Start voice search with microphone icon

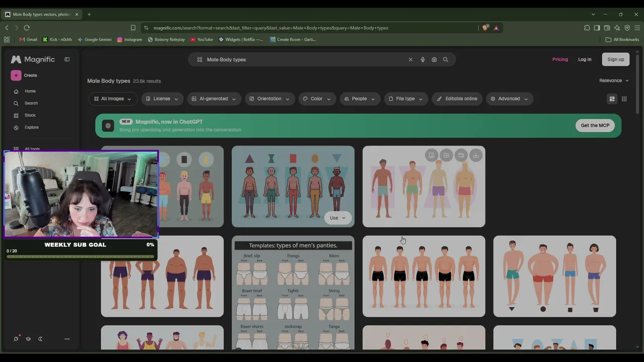tap(423, 59)
